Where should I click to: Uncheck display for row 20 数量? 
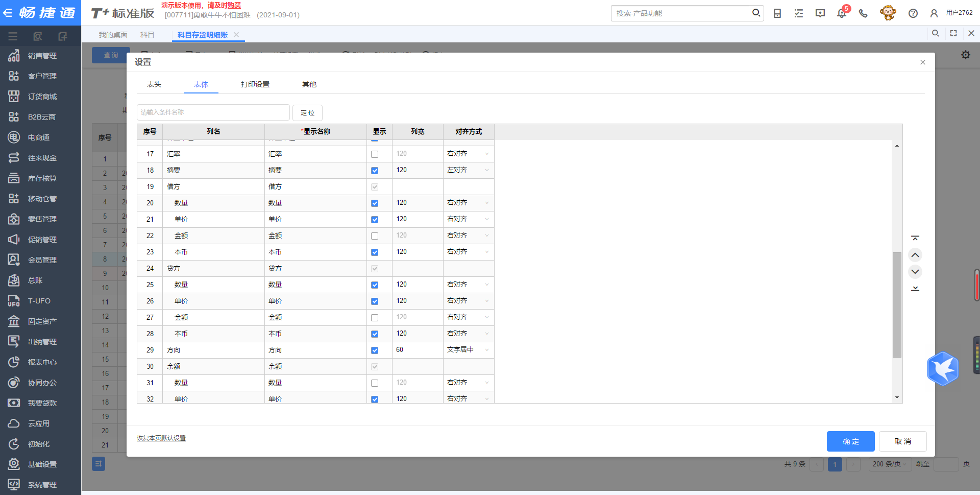click(375, 203)
